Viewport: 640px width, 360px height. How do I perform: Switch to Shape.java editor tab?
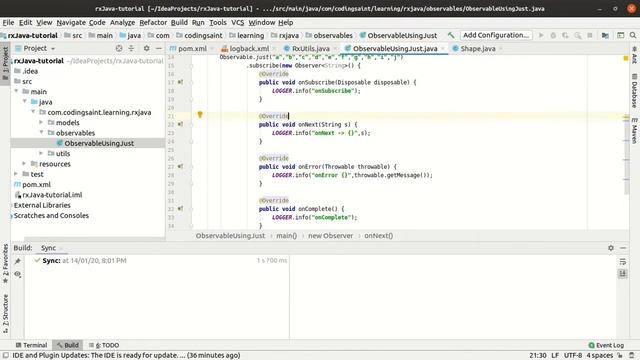(x=478, y=49)
